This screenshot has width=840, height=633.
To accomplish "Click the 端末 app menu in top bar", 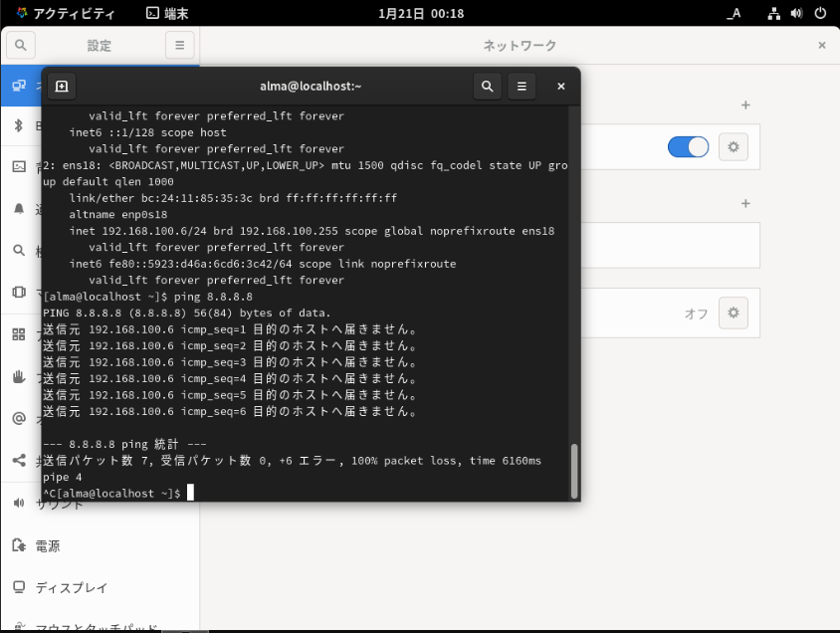I will click(167, 13).
